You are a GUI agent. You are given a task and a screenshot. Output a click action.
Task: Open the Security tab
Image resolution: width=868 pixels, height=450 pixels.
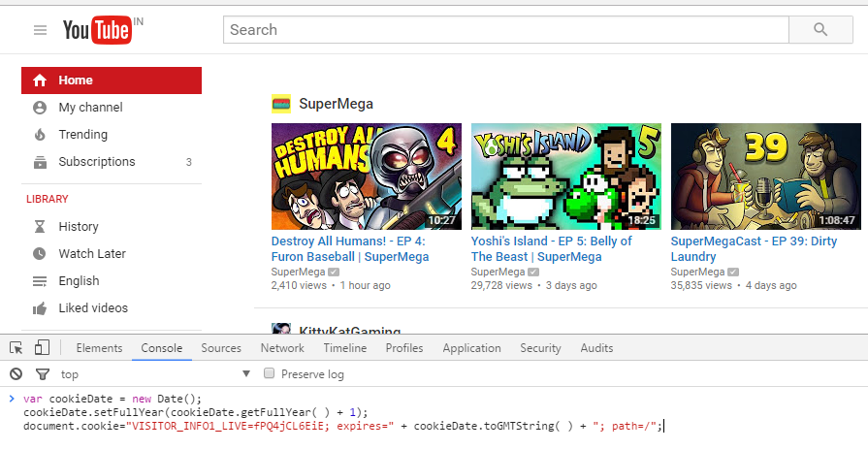click(540, 348)
